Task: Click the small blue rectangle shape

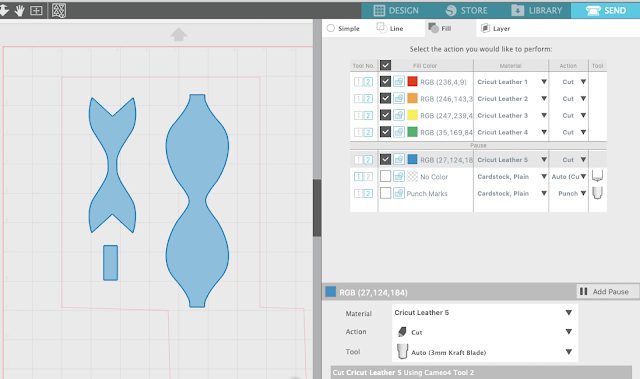Action: coord(111,263)
